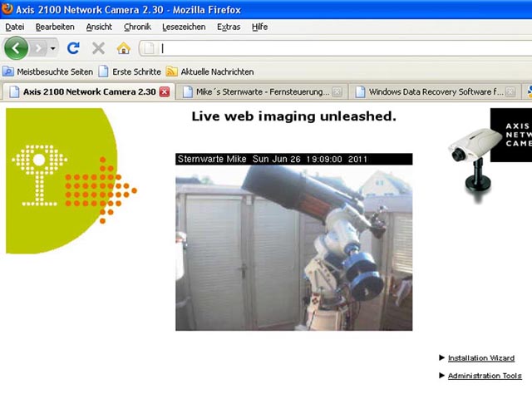
Task: Open the Lesezeichen menu
Action: (184, 27)
